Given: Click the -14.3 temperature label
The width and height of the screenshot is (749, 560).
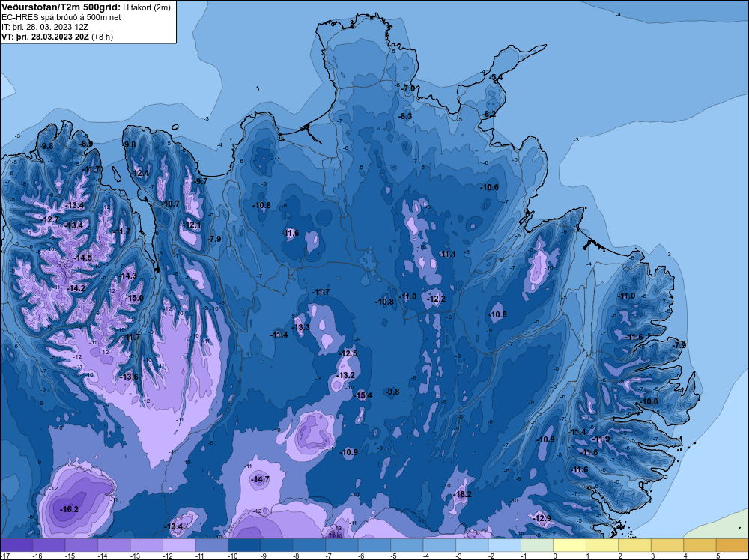Looking at the screenshot, I should tap(128, 276).
